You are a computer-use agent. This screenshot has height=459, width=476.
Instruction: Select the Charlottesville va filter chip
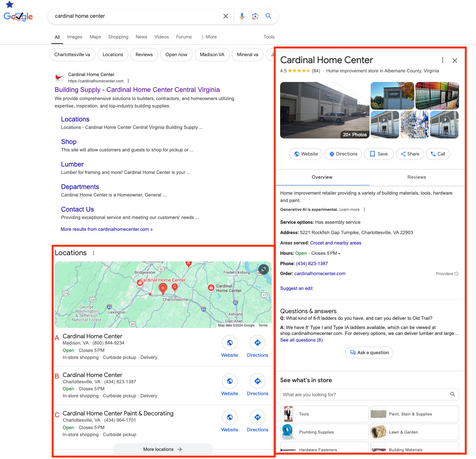point(72,55)
